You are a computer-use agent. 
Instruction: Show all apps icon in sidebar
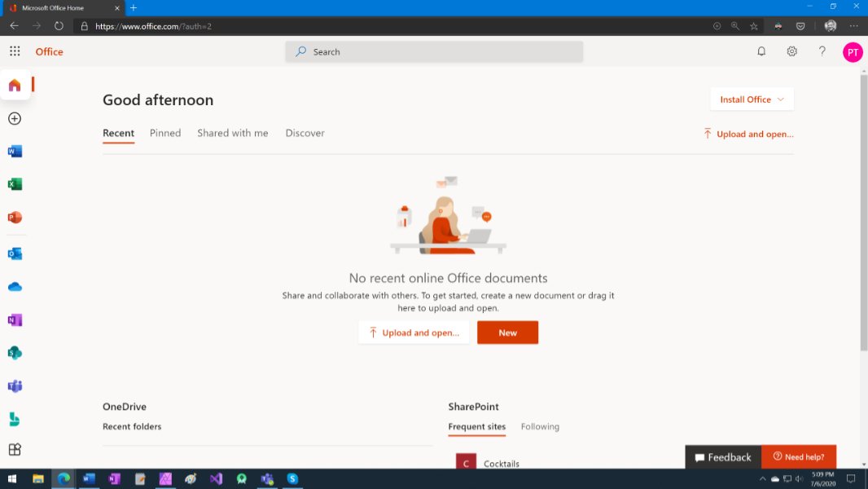[15, 449]
